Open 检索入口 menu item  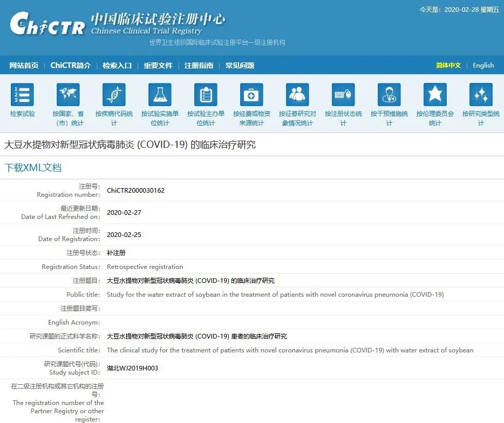point(117,65)
